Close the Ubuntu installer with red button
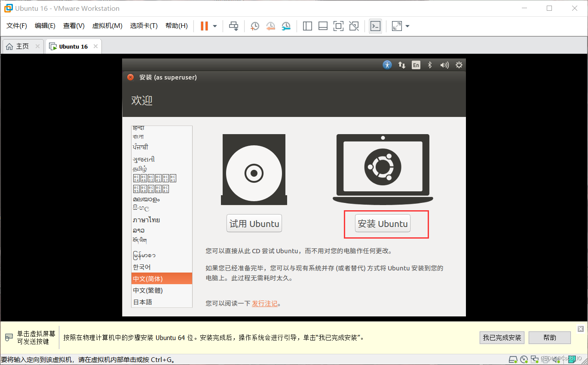Screen dimensions: 588x365 point(131,77)
